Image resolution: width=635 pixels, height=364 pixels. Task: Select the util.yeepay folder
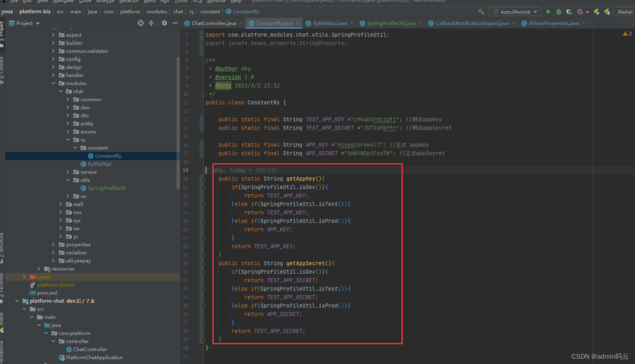point(78,261)
